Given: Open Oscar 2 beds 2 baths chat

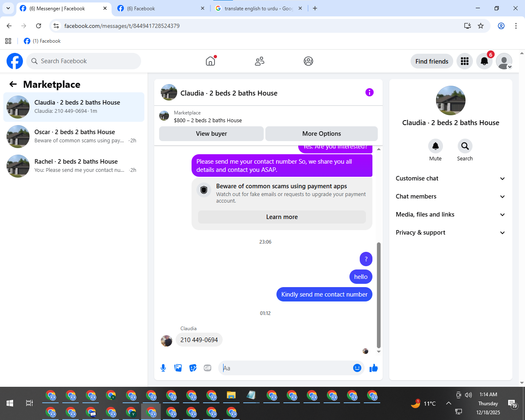Looking at the screenshot, I should 74,137.
